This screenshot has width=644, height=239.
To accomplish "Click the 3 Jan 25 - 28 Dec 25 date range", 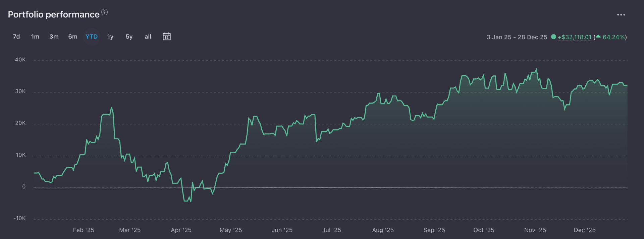I will [517, 37].
